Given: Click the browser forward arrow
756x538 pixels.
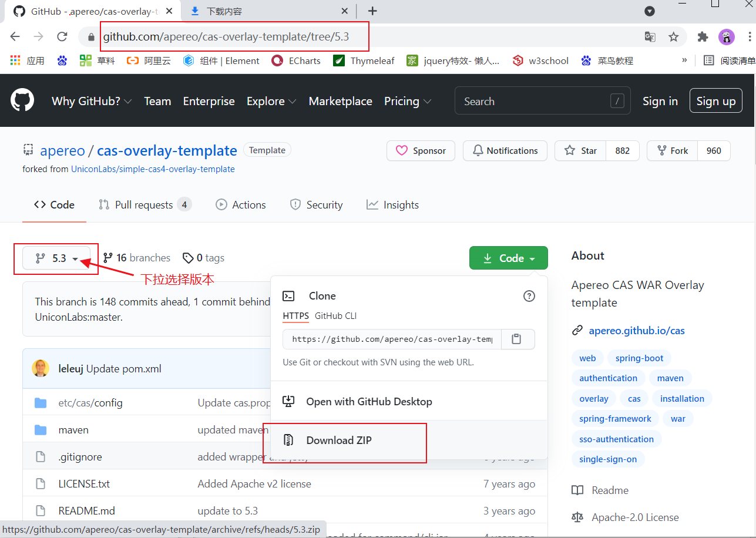Looking at the screenshot, I should click(39, 37).
